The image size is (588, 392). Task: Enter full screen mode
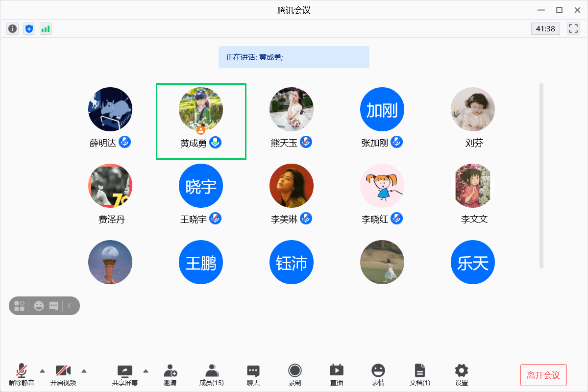tap(573, 28)
